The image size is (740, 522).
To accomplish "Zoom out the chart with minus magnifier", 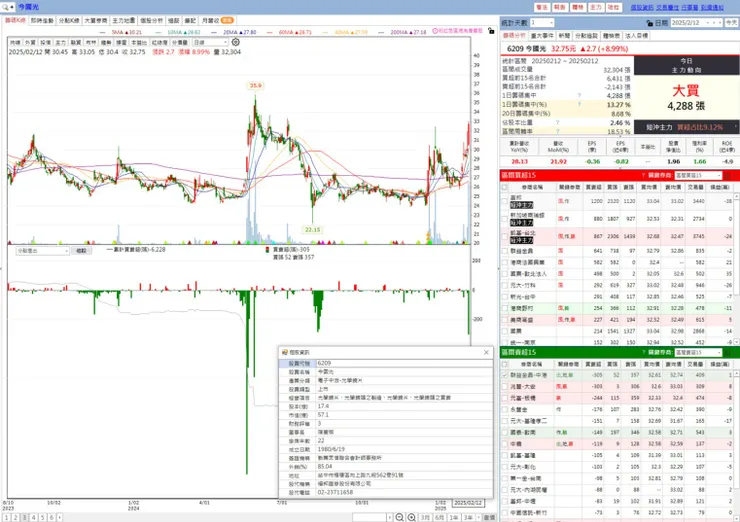I will [399, 517].
